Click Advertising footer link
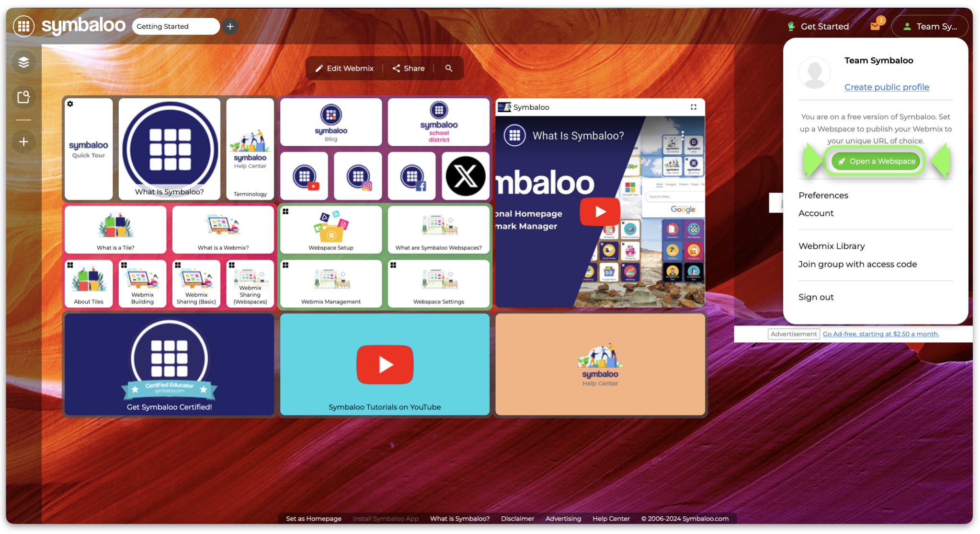Image resolution: width=980 pixels, height=534 pixels. pyautogui.click(x=563, y=518)
